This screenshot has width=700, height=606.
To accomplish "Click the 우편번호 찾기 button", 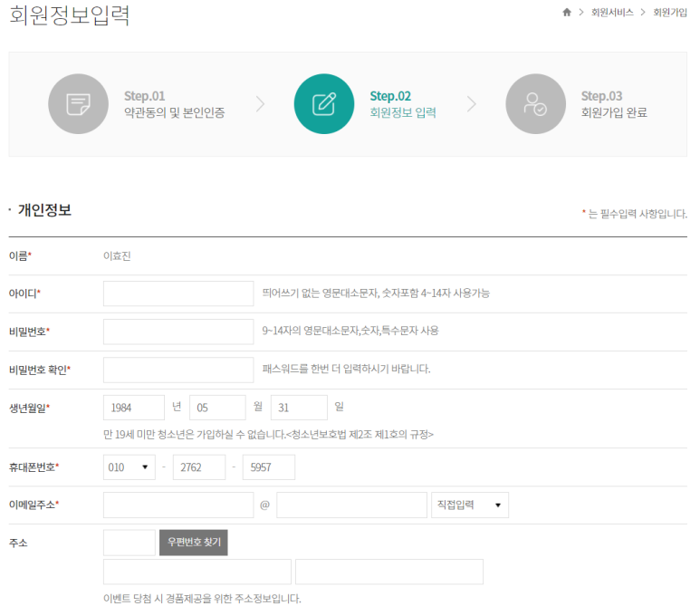I will click(193, 543).
